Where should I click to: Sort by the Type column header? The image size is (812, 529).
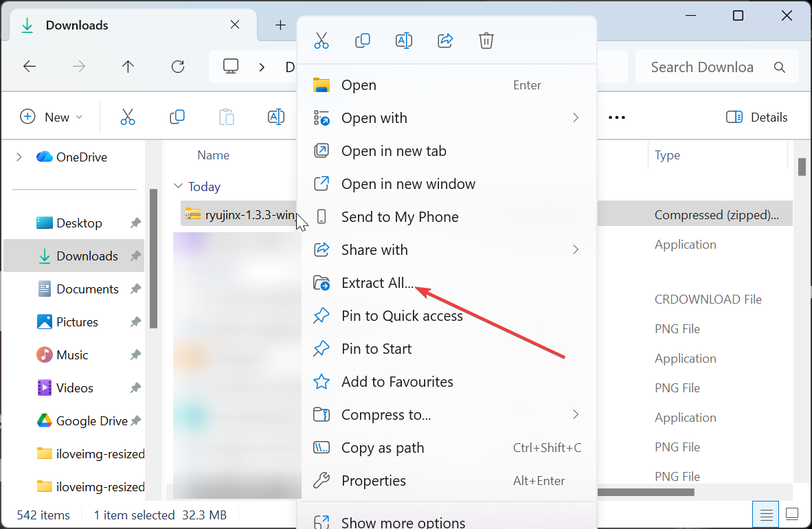click(667, 155)
